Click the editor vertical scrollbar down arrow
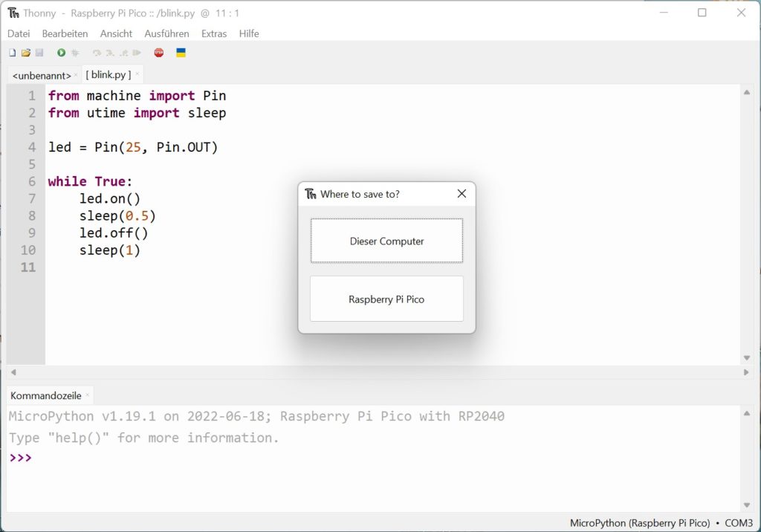This screenshot has width=761, height=532. point(746,357)
